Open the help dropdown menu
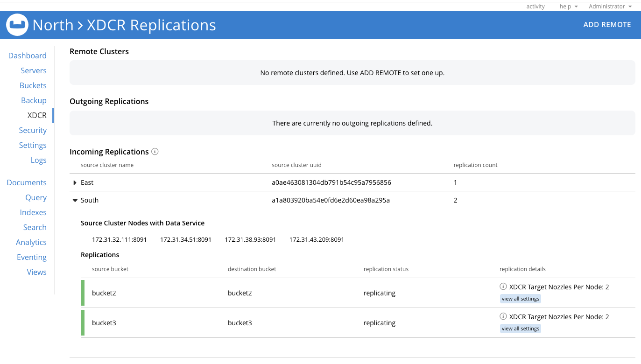Image resolution: width=641 pixels, height=364 pixels. tap(568, 7)
